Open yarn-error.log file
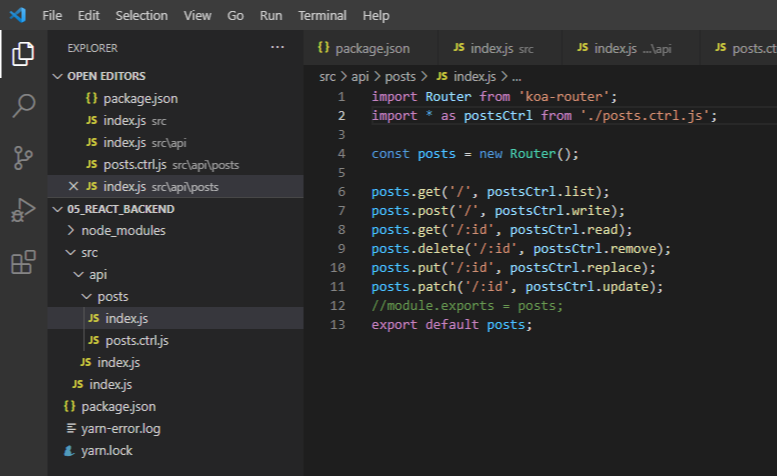The image size is (777, 476). 175,428
